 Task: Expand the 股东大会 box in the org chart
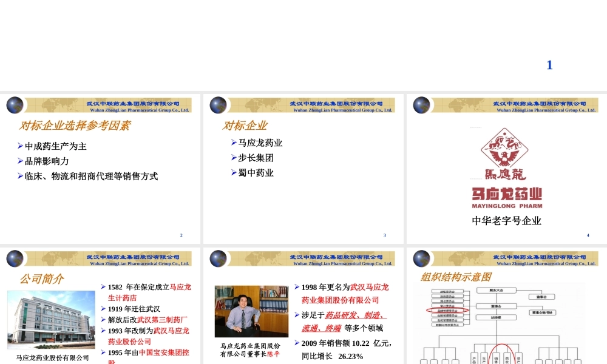pyautogui.click(x=496, y=290)
